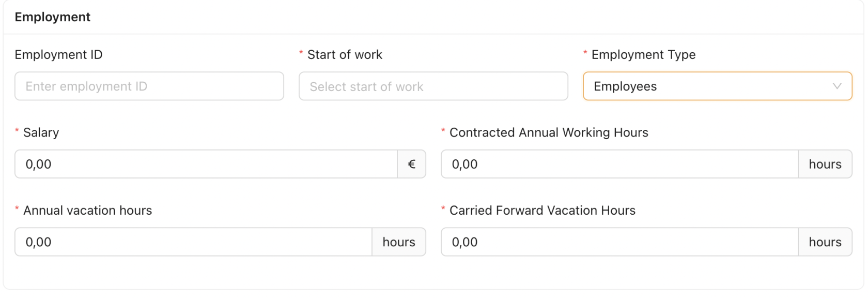Click the Salary field label

click(x=41, y=132)
